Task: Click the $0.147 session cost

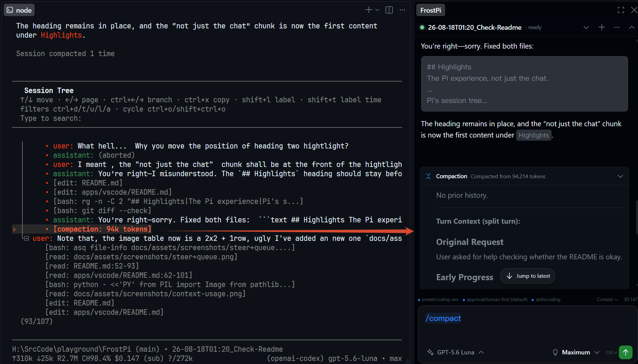Action: (630, 300)
